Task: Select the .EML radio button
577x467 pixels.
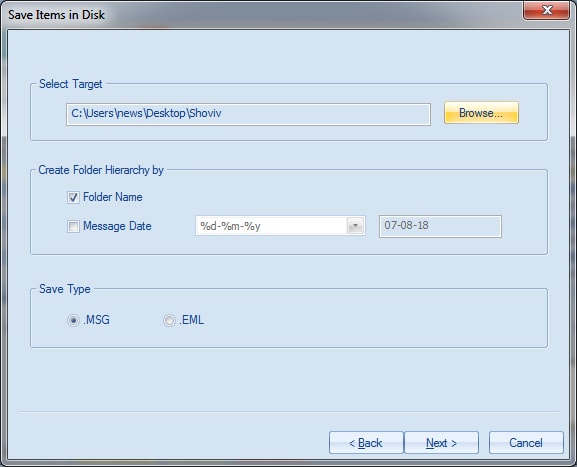Action: (169, 320)
